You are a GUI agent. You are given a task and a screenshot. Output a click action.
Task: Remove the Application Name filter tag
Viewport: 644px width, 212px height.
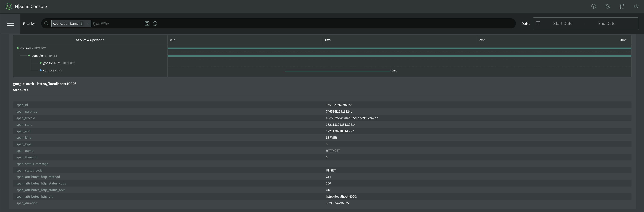click(x=88, y=23)
